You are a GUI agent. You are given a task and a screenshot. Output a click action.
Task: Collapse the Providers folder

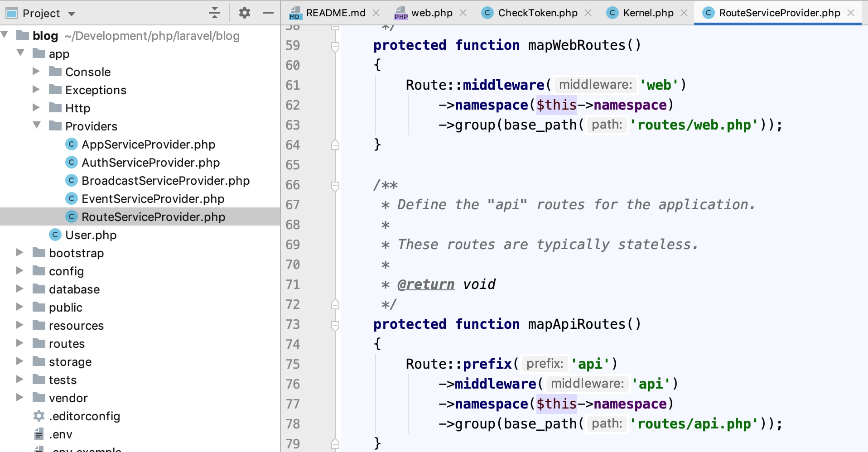37,125
